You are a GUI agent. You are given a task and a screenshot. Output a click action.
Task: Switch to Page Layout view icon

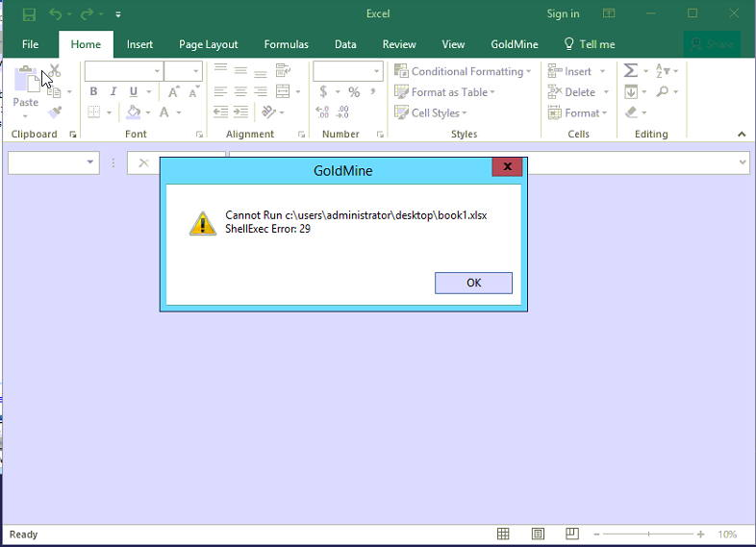click(x=538, y=535)
